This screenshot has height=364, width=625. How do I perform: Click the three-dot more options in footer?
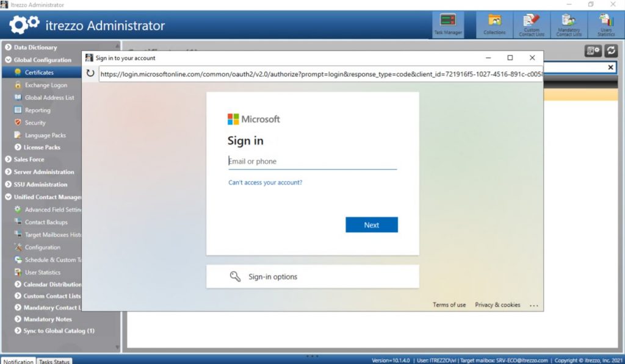click(x=533, y=305)
